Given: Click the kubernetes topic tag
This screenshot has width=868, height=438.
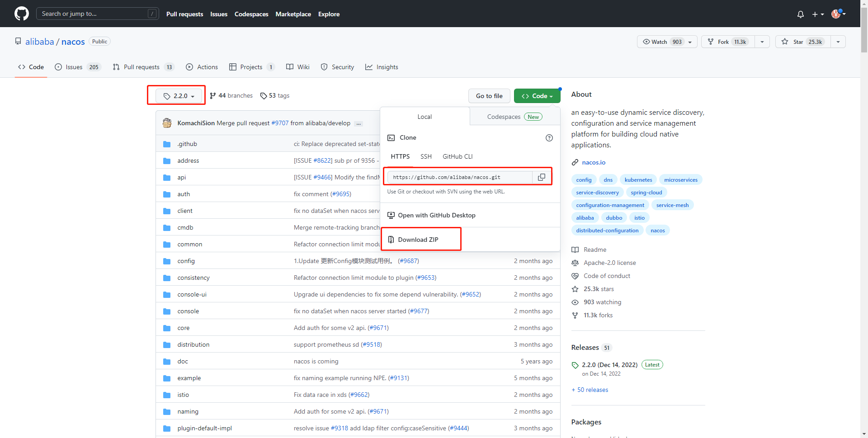Looking at the screenshot, I should coord(638,180).
